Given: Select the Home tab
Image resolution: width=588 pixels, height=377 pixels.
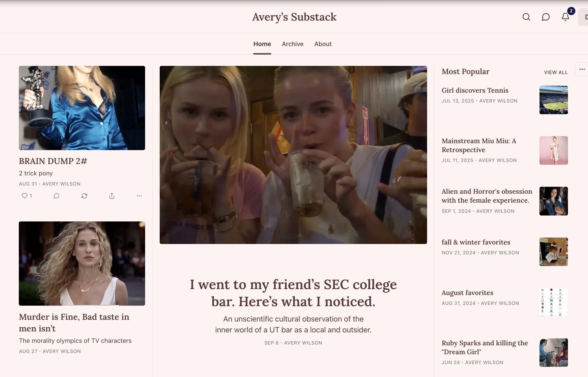Looking at the screenshot, I should (x=262, y=44).
